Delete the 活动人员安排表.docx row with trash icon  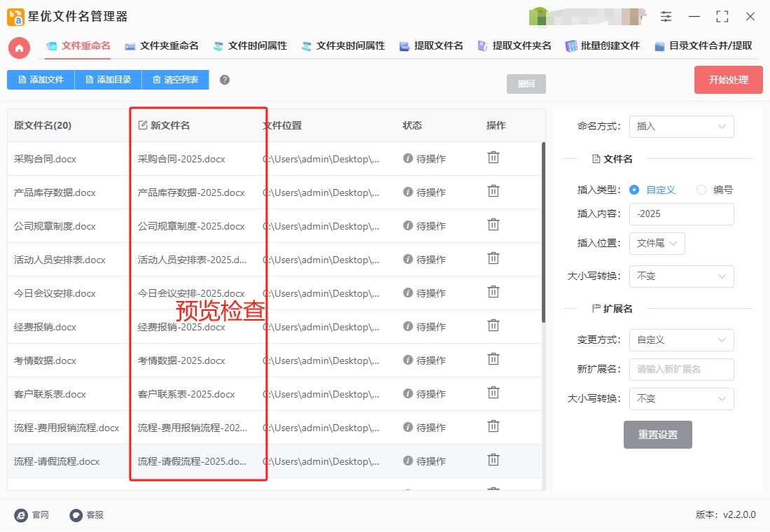point(493,258)
